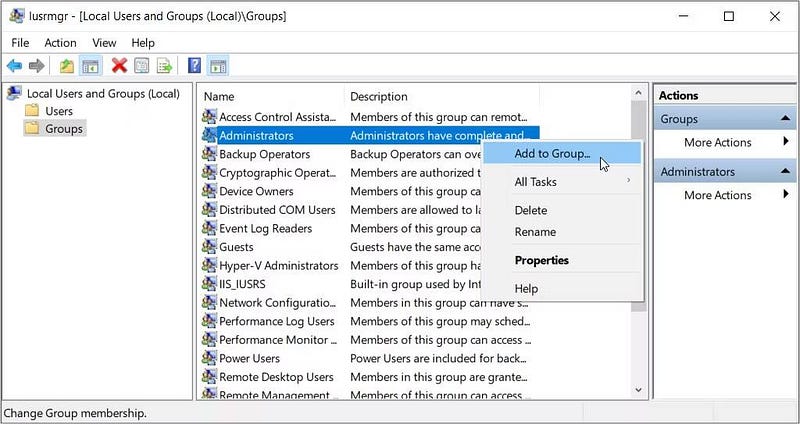Choose Properties in the context menu
The image size is (800, 424).
tap(562, 260)
